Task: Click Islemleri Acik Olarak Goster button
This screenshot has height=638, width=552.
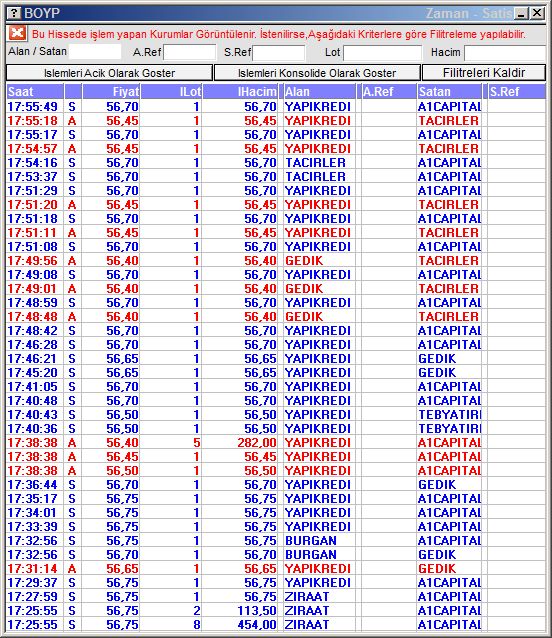Action: [109, 73]
